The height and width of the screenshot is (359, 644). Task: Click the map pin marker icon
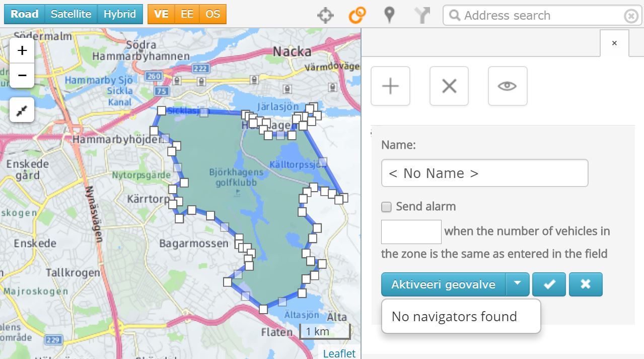point(389,15)
